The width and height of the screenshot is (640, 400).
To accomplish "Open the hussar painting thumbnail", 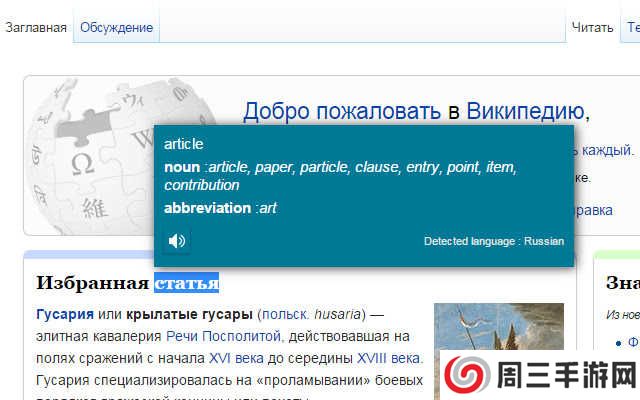I will point(499,327).
